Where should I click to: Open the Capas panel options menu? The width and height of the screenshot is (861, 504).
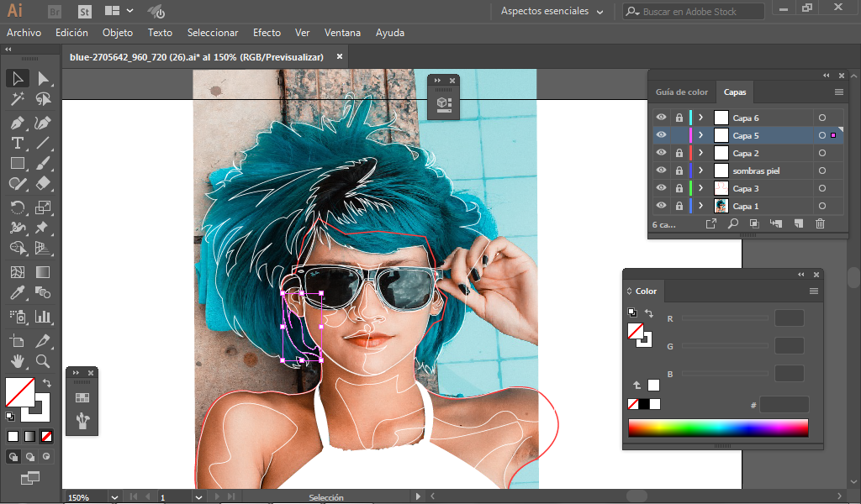pyautogui.click(x=838, y=92)
